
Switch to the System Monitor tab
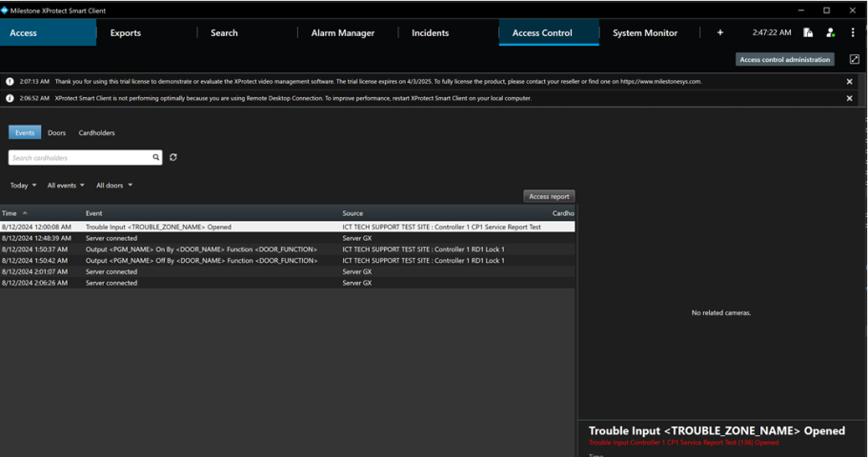(645, 32)
